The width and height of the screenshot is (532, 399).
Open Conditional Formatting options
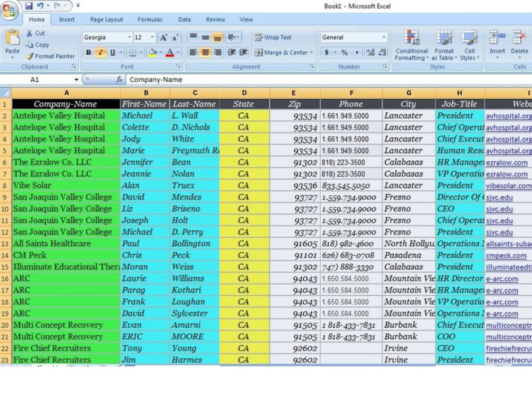point(412,45)
